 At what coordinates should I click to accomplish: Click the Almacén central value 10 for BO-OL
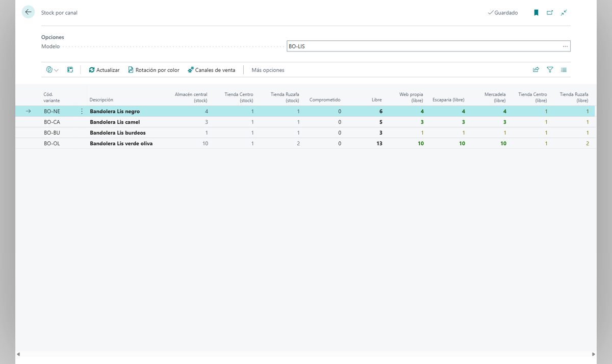(205, 143)
